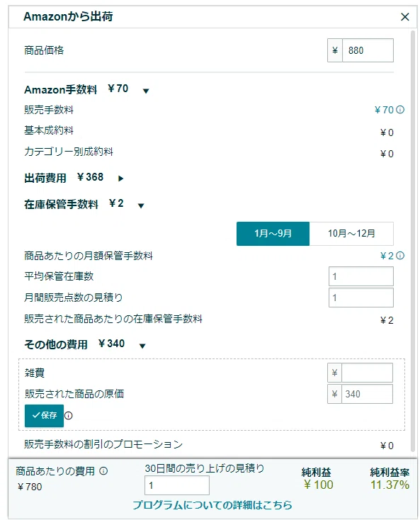This screenshot has height=520, width=420.
Task: Click the その他の費用 heading text
Action: tap(56, 344)
